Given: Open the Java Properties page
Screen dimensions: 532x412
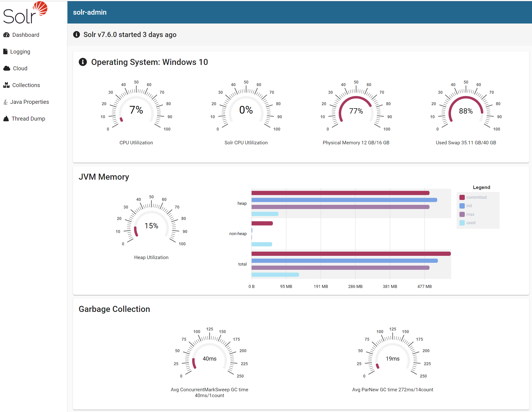Looking at the screenshot, I should pos(30,102).
